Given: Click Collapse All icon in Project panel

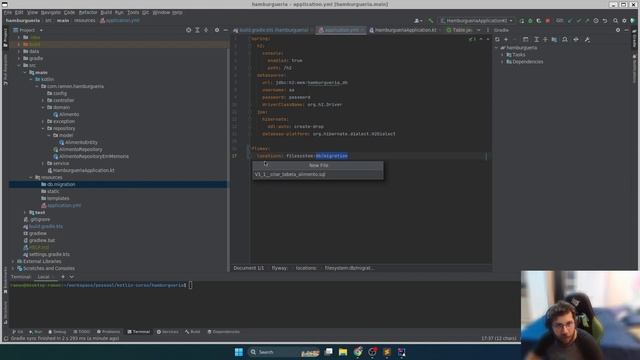Looking at the screenshot, I should 206,30.
